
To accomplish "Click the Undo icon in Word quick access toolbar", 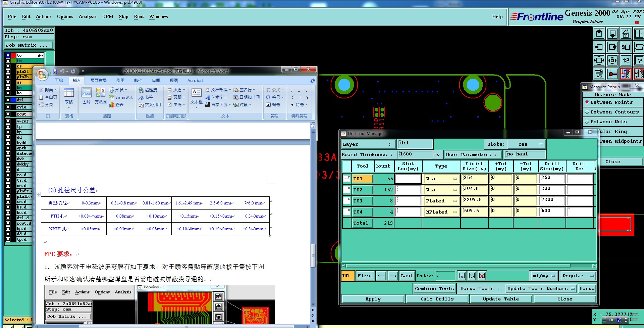I will pos(62,71).
